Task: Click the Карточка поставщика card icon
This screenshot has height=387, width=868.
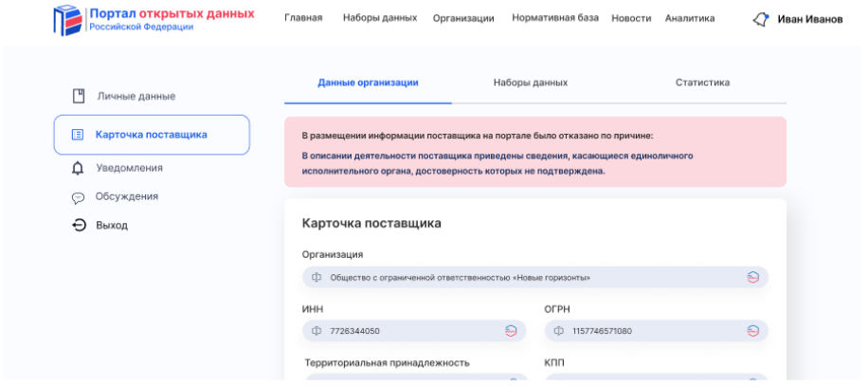Action: [x=79, y=135]
